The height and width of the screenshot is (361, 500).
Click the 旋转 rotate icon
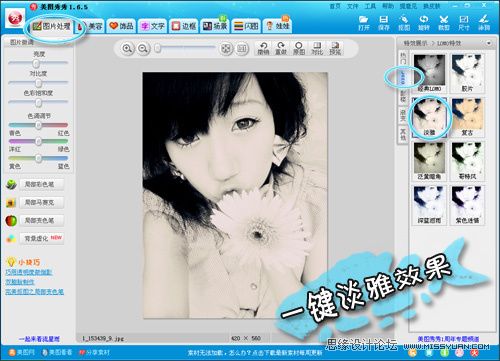(x=424, y=23)
